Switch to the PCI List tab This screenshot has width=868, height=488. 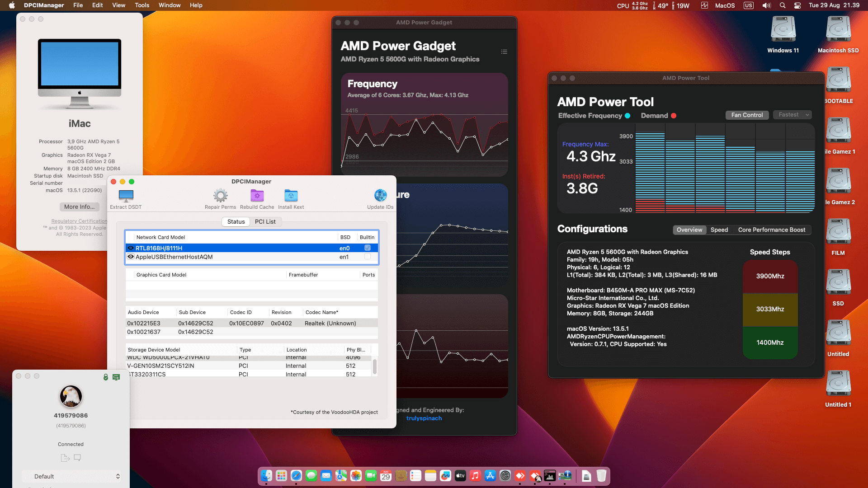point(266,221)
